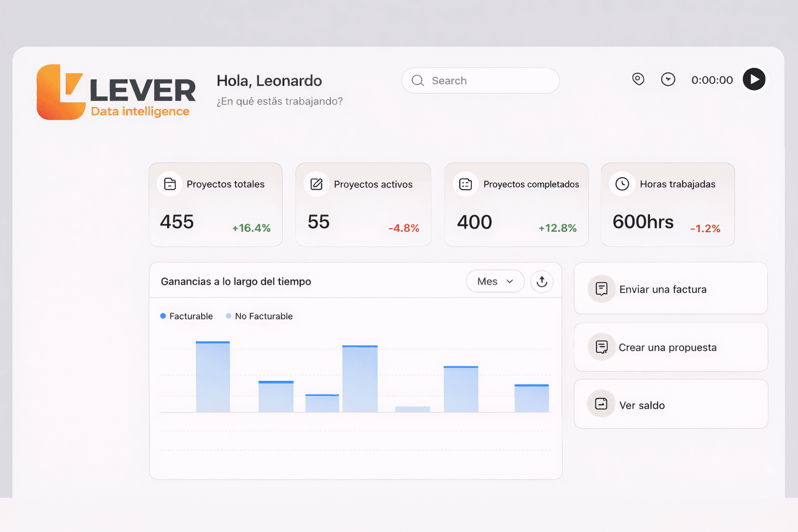Open the location pin icon in header
Image resolution: width=798 pixels, height=532 pixels.
pyautogui.click(x=638, y=79)
